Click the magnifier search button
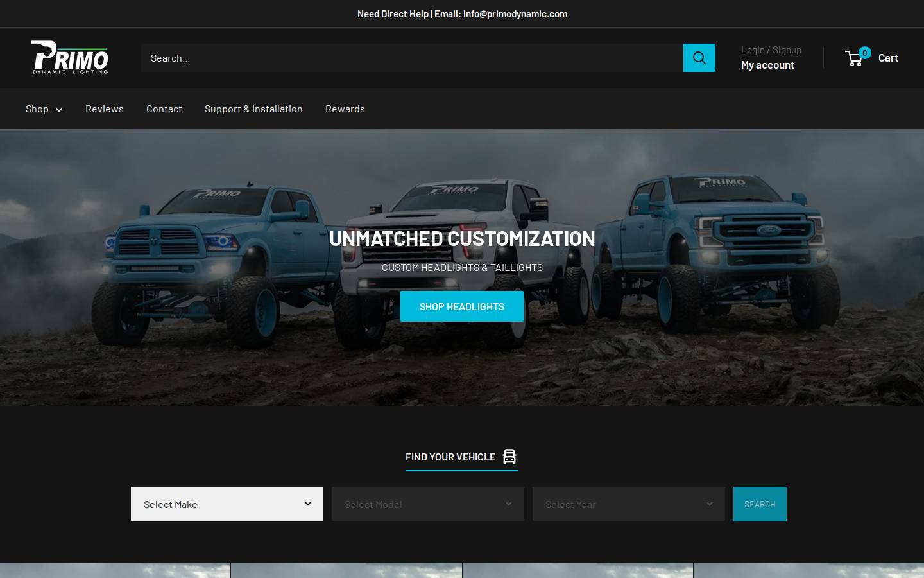 699,58
